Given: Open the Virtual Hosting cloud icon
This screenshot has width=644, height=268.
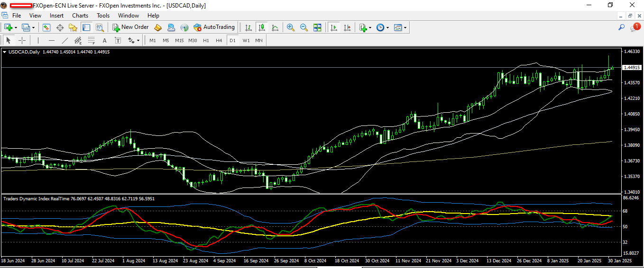Looking at the screenshot, I should [x=171, y=27].
